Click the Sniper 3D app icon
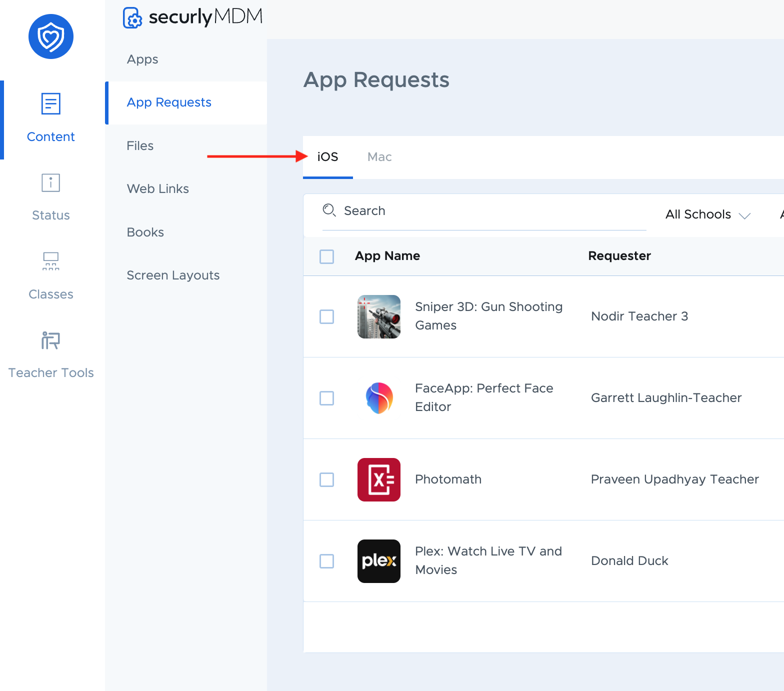Viewport: 784px width, 691px height. pos(379,316)
